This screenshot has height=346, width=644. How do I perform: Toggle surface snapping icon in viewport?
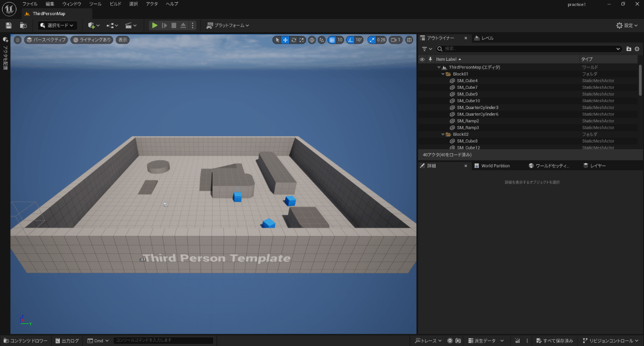pyautogui.click(x=322, y=40)
